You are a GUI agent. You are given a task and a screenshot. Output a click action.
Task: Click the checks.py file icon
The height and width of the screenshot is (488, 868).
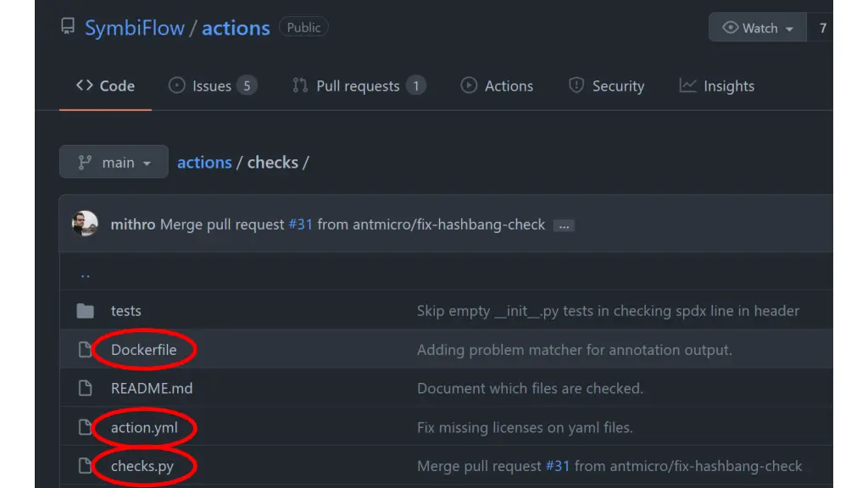[x=85, y=466]
